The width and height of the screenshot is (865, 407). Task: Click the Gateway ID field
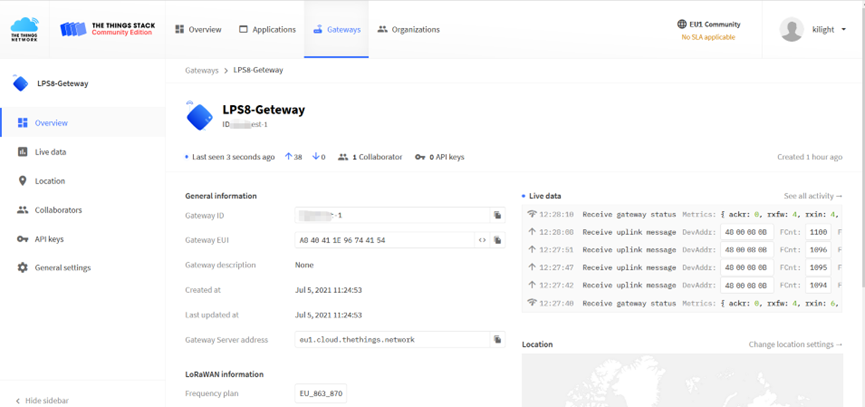coord(393,215)
